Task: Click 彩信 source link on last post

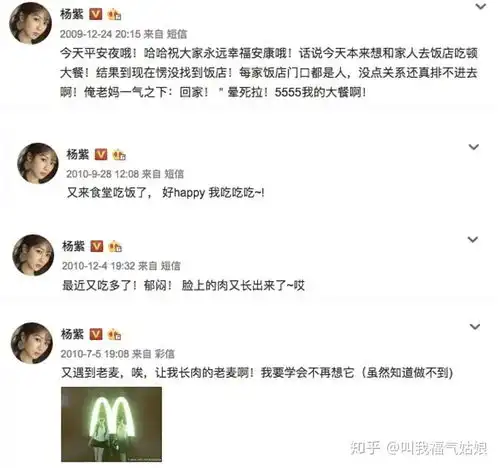Action: pos(164,354)
